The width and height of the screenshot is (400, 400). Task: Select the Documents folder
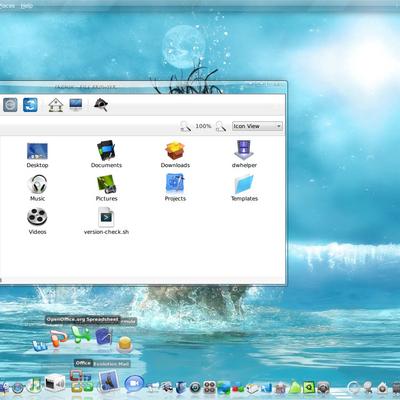106,154
